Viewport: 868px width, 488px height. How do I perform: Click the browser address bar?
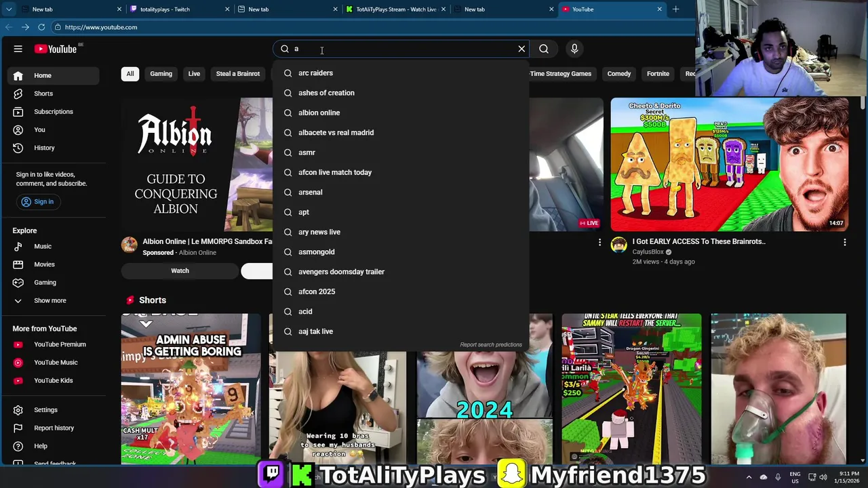373,27
